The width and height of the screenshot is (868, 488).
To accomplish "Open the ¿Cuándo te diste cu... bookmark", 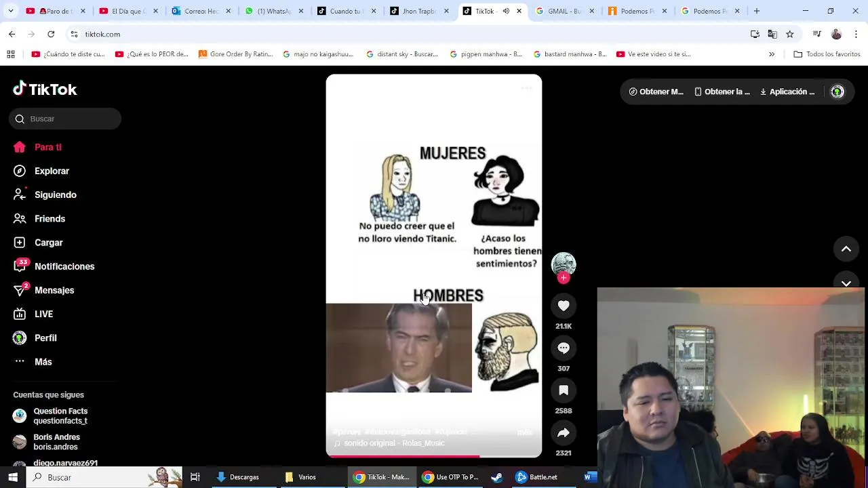I will point(68,54).
